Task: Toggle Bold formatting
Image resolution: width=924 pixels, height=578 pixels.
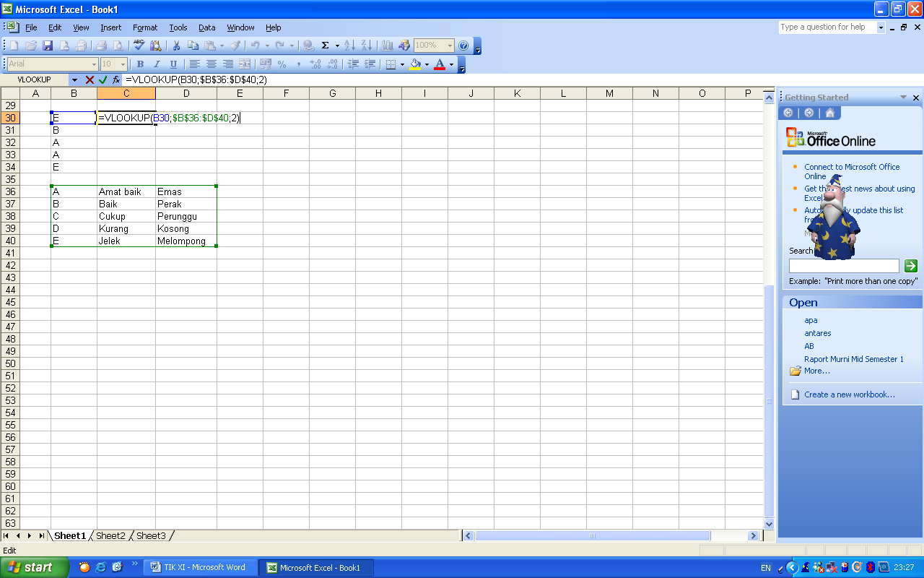Action: pos(140,64)
